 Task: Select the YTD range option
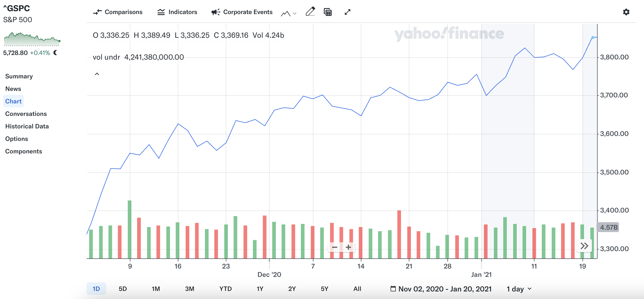pyautogui.click(x=225, y=289)
